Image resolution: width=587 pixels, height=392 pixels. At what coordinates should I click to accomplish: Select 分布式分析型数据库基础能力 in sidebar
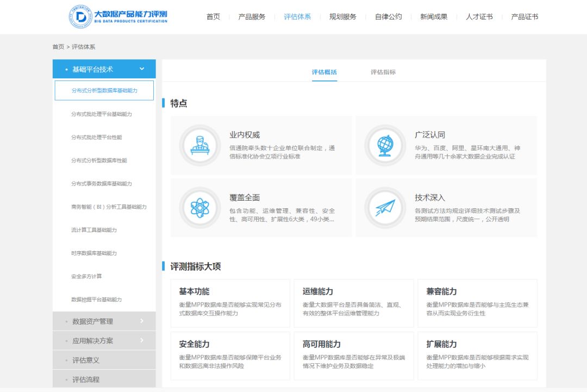coord(104,91)
